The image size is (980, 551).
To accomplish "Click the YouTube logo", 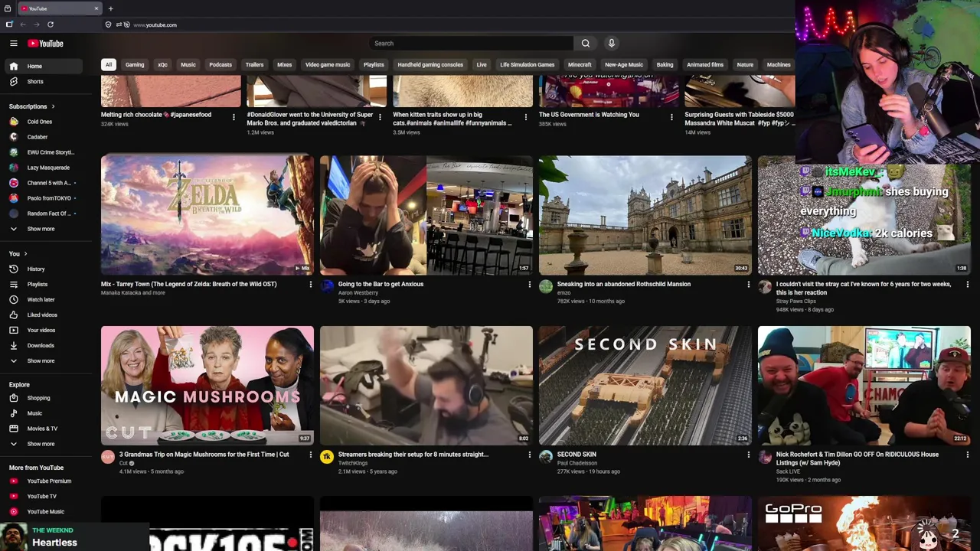I will [x=46, y=44].
